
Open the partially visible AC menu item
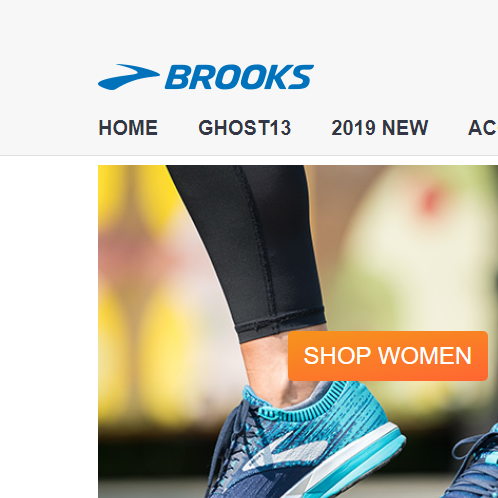click(x=483, y=128)
